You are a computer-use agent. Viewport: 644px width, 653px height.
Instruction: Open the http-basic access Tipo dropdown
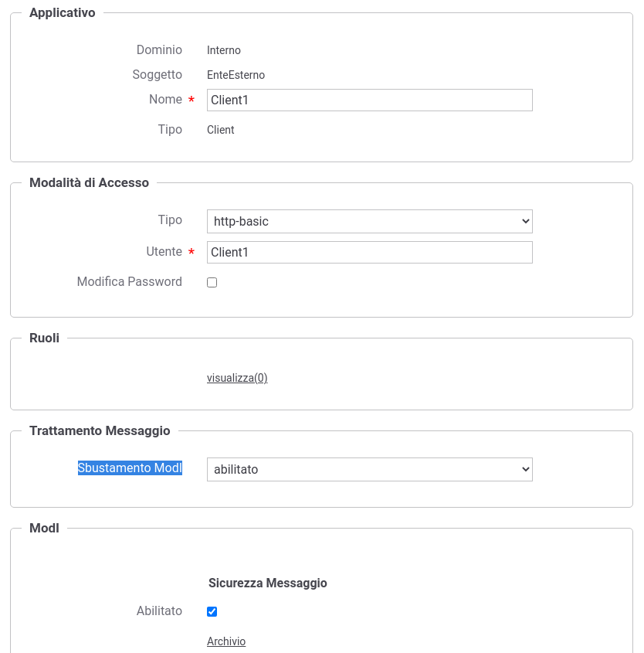pos(369,222)
